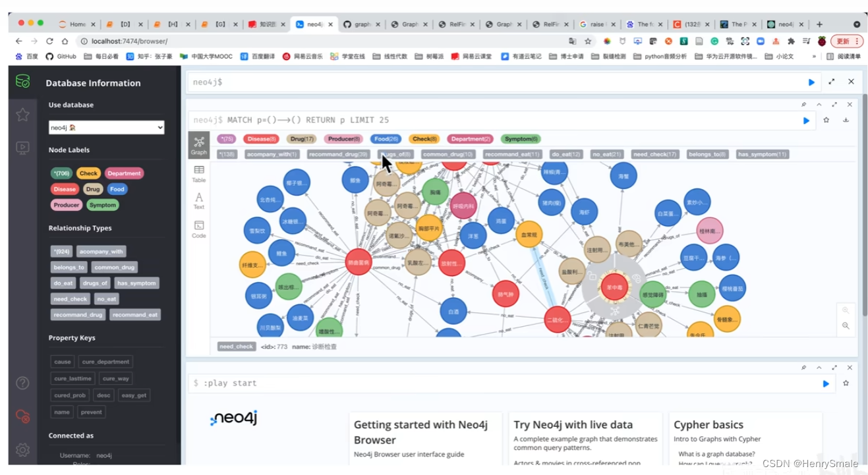Screen dimensions: 868x475
Task: Clear the top query editor with the X
Action: 851,82
